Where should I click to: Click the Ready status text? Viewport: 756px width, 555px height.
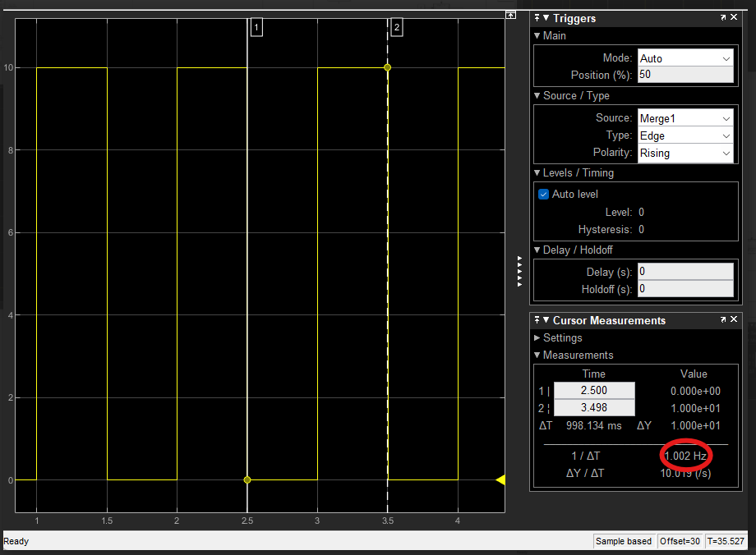[x=16, y=541]
